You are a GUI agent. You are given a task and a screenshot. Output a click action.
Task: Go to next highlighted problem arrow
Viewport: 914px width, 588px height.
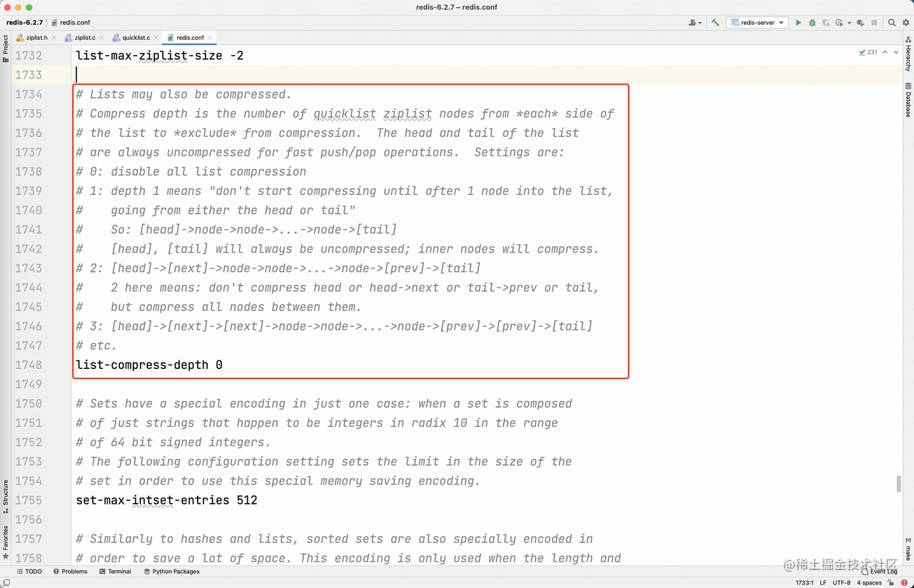tap(897, 52)
